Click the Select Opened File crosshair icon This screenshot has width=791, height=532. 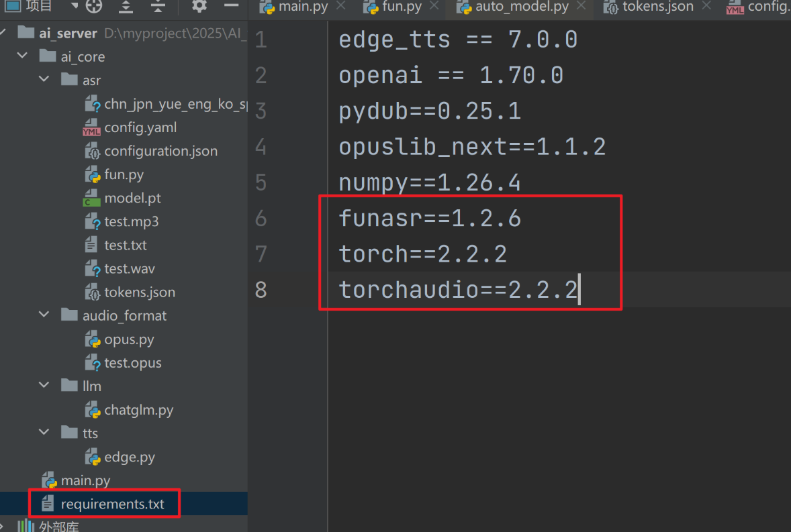pos(94,5)
